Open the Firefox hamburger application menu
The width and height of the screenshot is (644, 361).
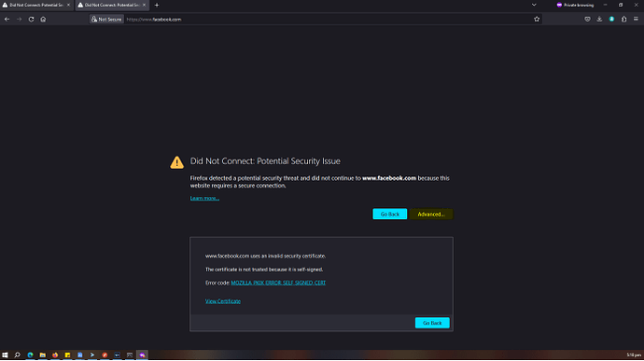pos(636,20)
